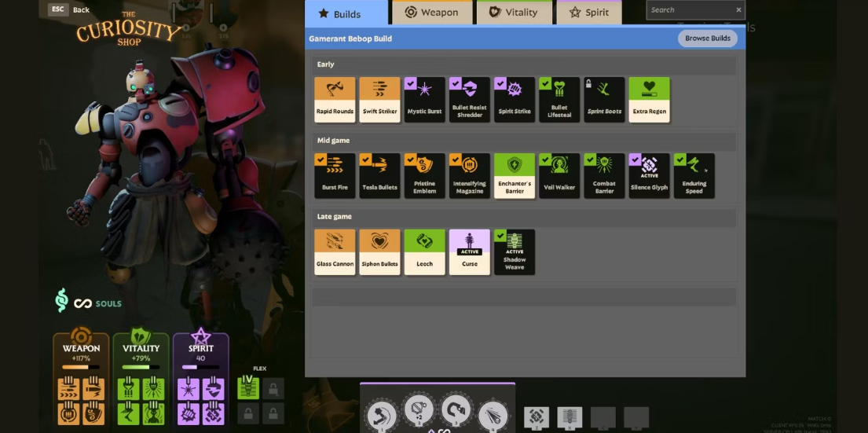The width and height of the screenshot is (868, 433).
Task: Select the Swift Striker item card
Action: tap(379, 100)
